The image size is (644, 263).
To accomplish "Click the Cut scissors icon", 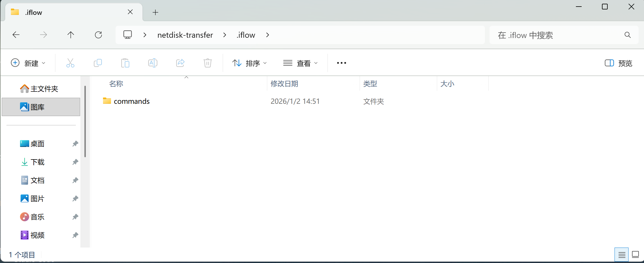I will [x=70, y=63].
